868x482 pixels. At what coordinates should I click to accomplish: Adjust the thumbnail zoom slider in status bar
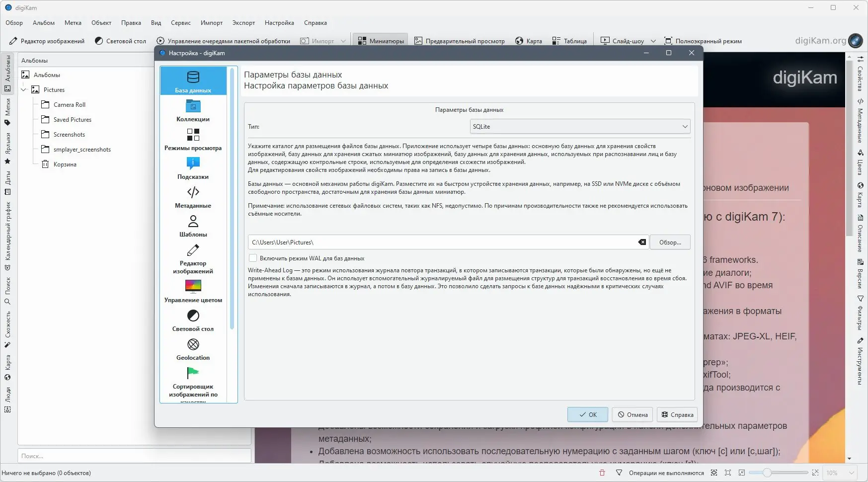click(x=779, y=473)
